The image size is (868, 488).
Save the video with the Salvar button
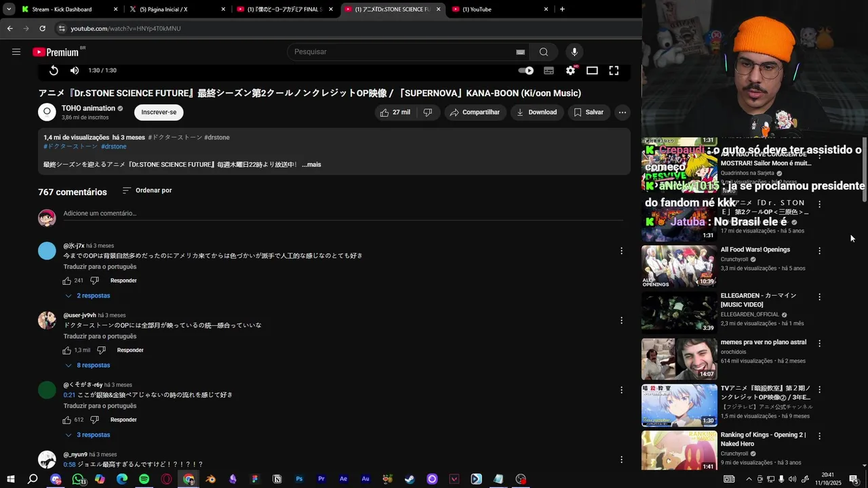[588, 113]
